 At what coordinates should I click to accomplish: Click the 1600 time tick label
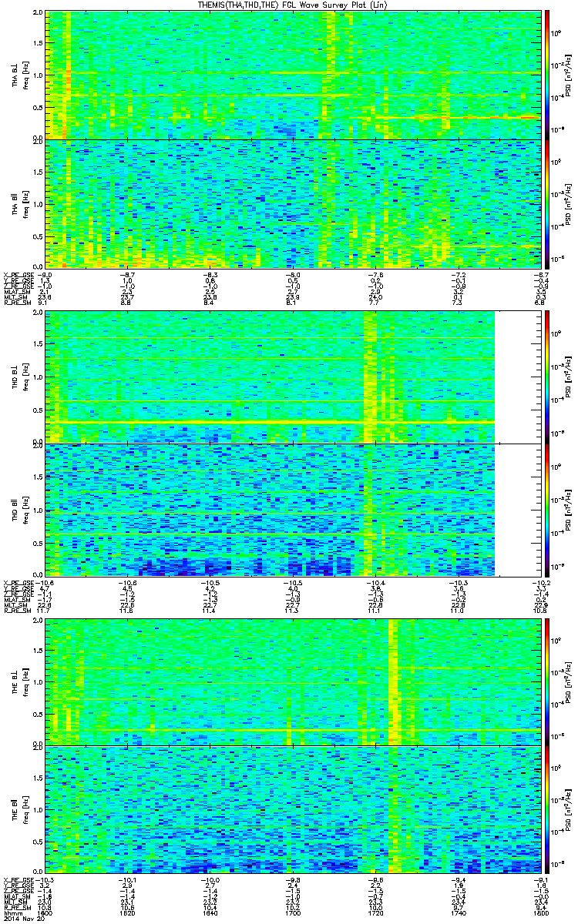[x=45, y=912]
